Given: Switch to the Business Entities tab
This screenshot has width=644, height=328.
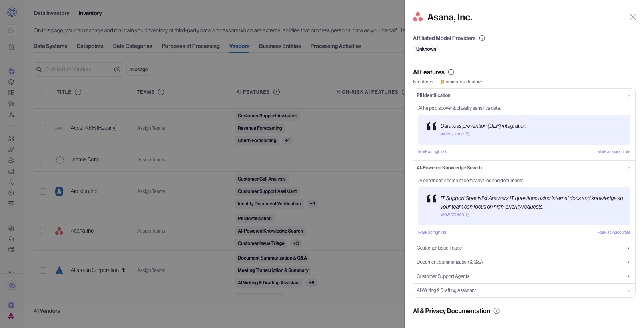Looking at the screenshot, I should 280,46.
